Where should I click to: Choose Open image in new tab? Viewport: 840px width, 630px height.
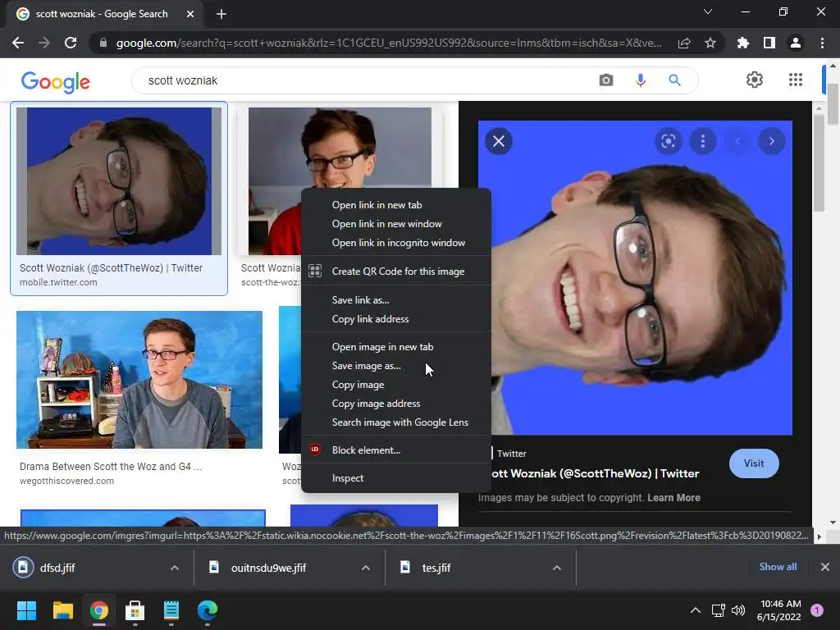396,347
